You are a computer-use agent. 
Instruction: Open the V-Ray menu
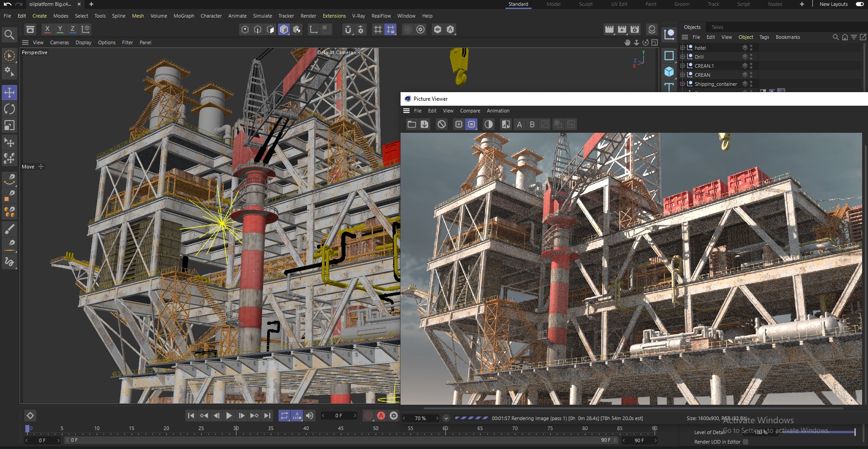[359, 16]
